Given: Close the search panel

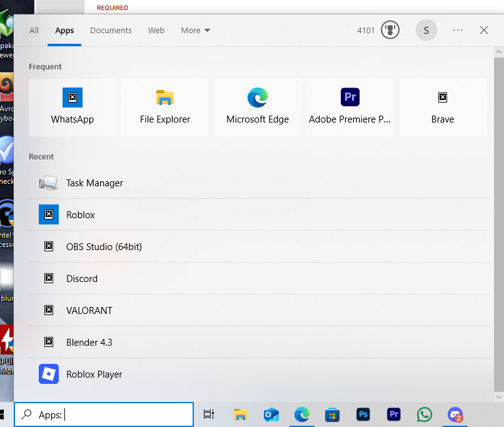Looking at the screenshot, I should (x=484, y=30).
